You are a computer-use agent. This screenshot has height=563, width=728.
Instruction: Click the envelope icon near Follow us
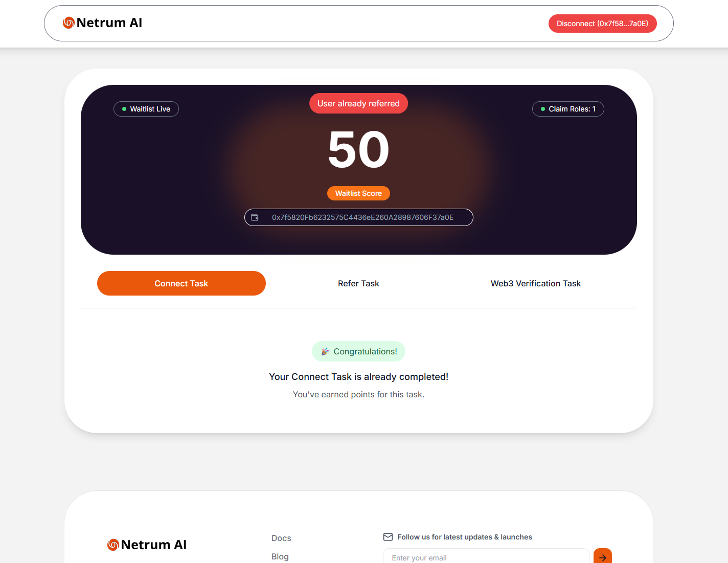388,537
